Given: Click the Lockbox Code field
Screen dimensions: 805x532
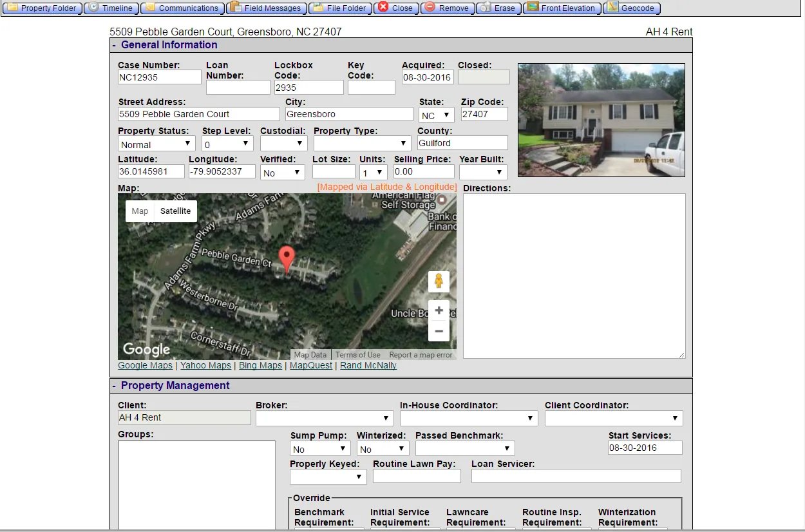Looking at the screenshot, I should point(309,88).
